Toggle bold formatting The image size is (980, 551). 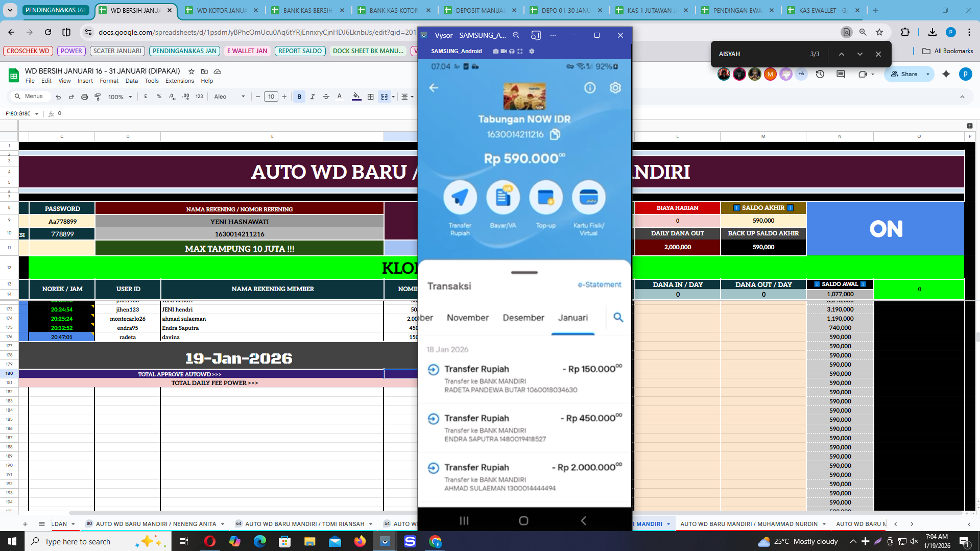click(299, 97)
